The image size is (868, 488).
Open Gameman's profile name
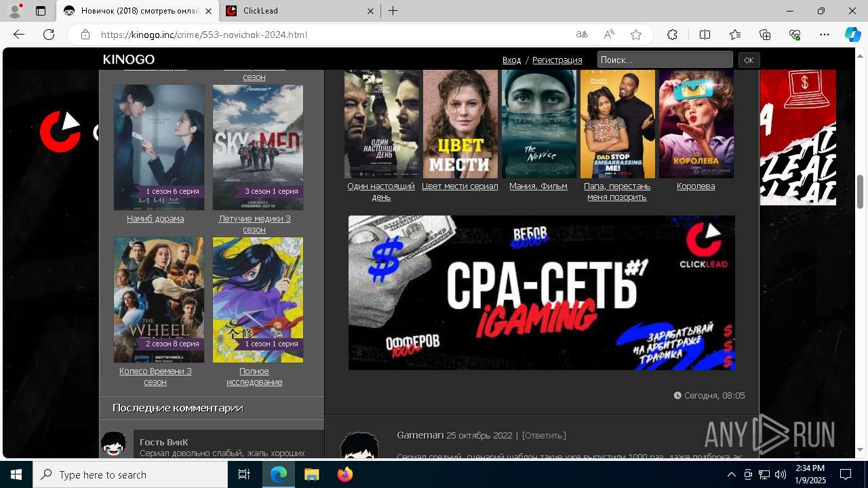pyautogui.click(x=420, y=435)
